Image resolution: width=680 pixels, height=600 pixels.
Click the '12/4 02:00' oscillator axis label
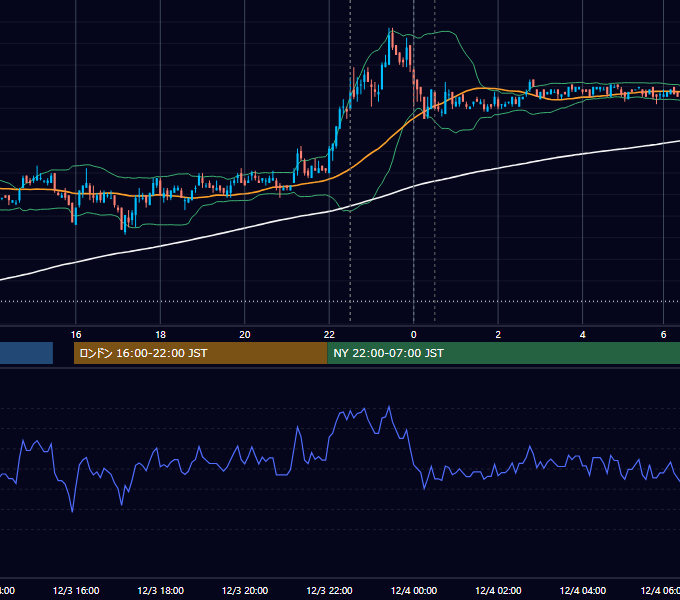coord(498,590)
